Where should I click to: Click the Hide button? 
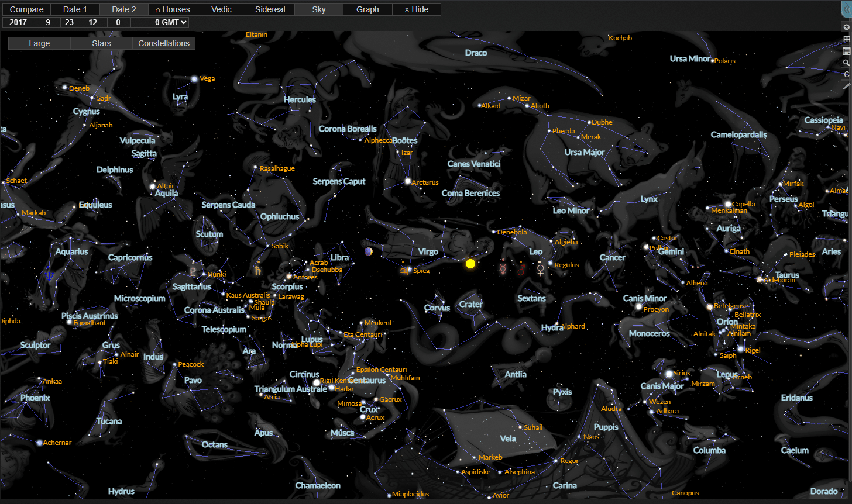coord(417,9)
